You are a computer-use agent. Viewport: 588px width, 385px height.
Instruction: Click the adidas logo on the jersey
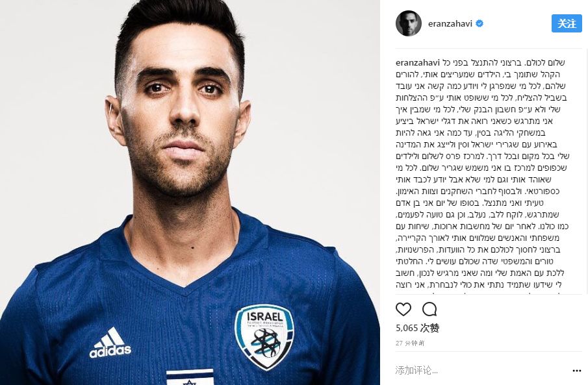pos(110,343)
